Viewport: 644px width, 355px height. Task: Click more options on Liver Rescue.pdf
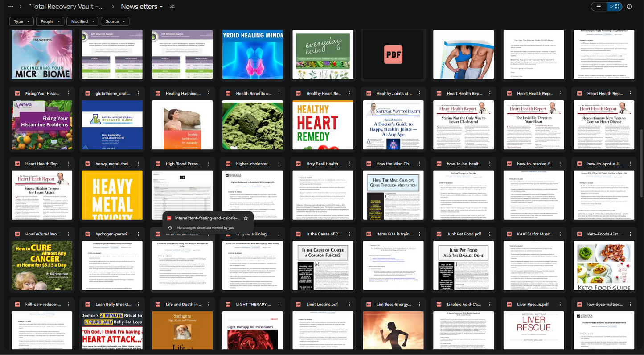560,305
